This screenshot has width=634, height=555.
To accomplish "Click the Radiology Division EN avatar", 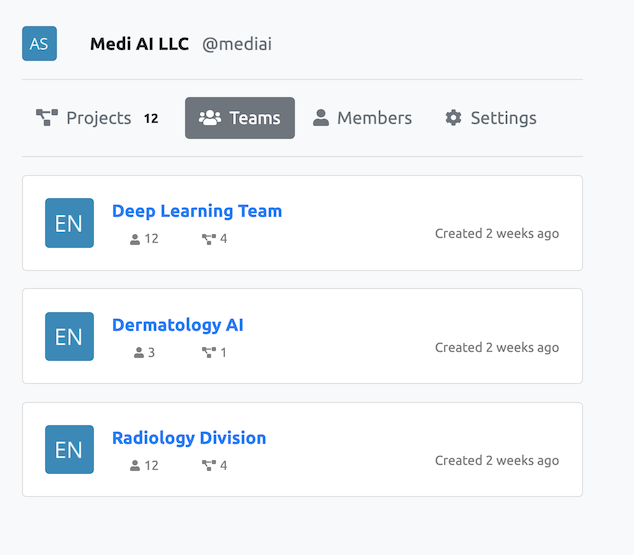I will coord(70,449).
